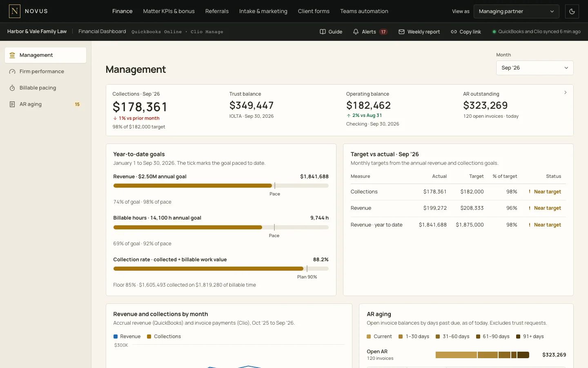Click the Collections legend swatch in chart
Viewport: 588px width, 368px height.
click(x=149, y=337)
